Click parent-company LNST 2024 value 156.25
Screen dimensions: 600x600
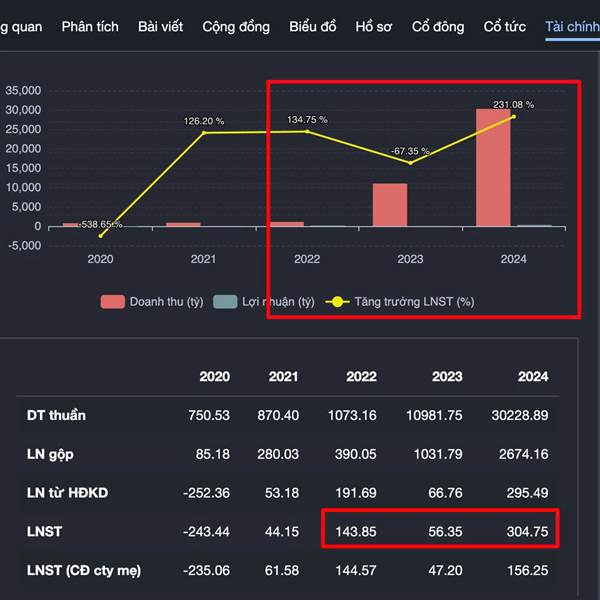coord(528,570)
